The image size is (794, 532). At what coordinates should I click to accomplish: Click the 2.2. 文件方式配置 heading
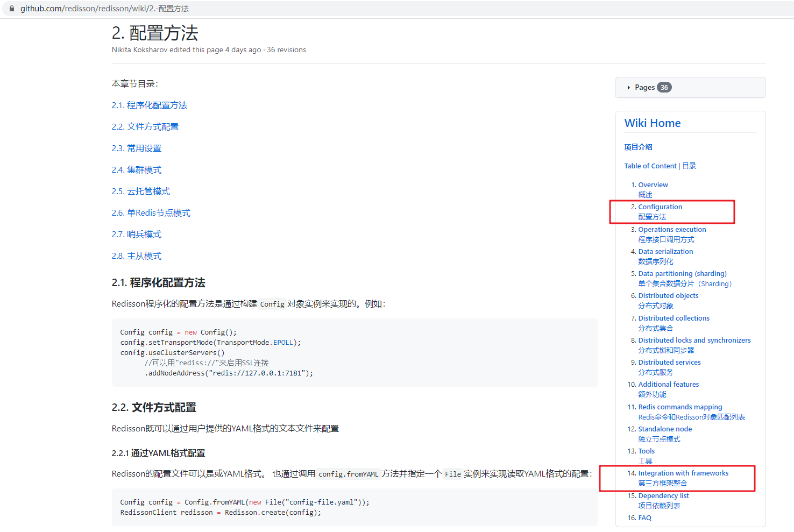pos(154,408)
